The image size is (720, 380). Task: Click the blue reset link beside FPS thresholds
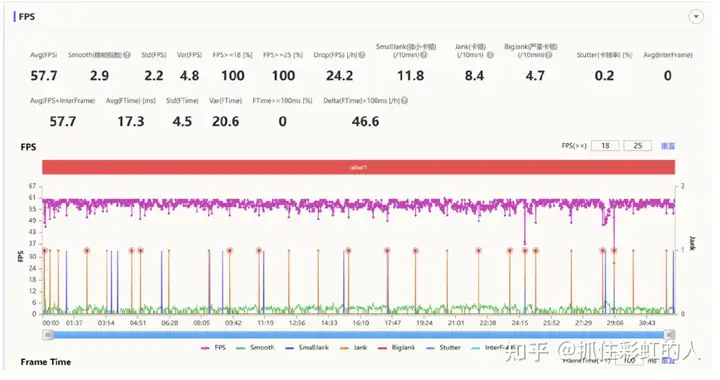point(668,145)
